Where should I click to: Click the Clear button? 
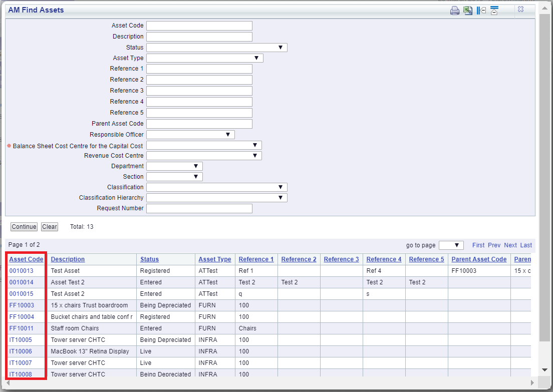[x=50, y=227]
